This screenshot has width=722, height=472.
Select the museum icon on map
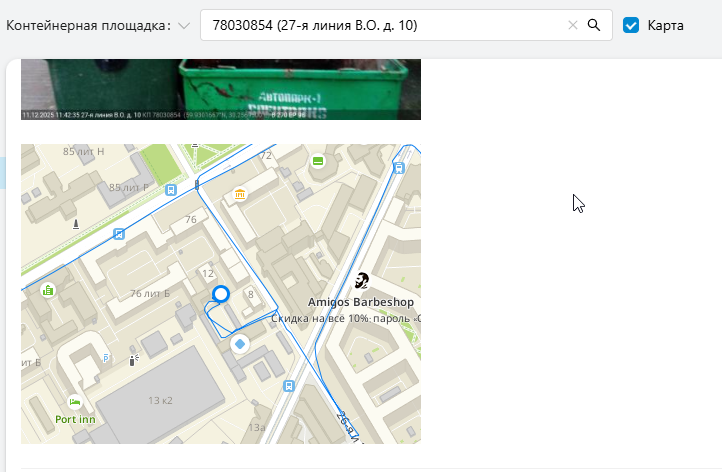(240, 194)
